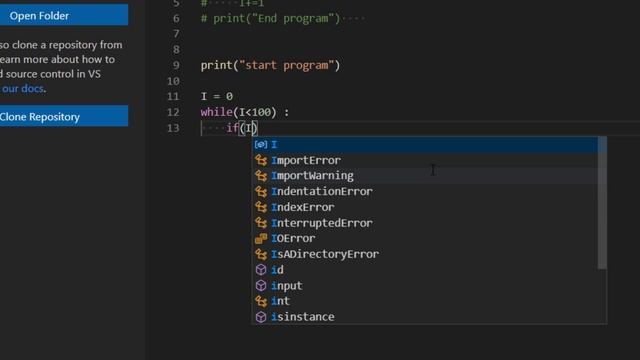Click the class icon next to ImportWarning

[261, 176]
